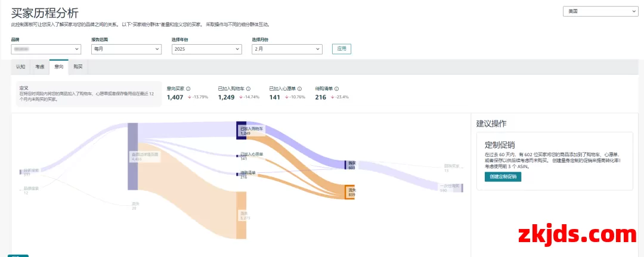This screenshot has width=644, height=257.
Task: Click the 应用 apply button
Action: tap(342, 48)
